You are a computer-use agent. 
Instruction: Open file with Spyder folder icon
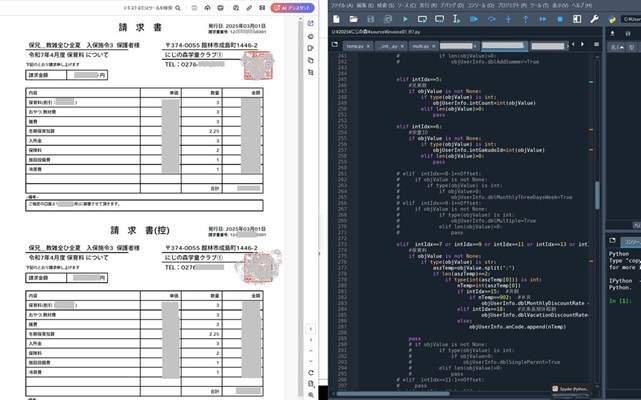pyautogui.click(x=354, y=19)
